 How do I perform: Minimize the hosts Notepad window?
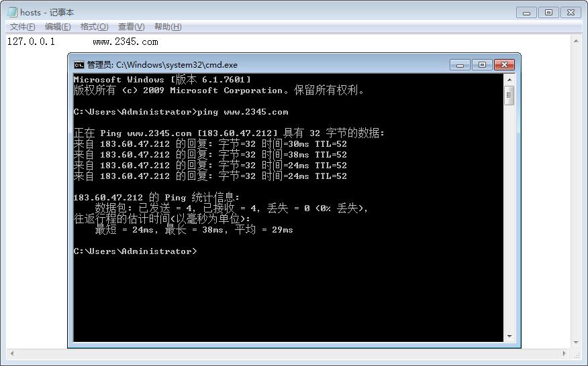pyautogui.click(x=526, y=13)
